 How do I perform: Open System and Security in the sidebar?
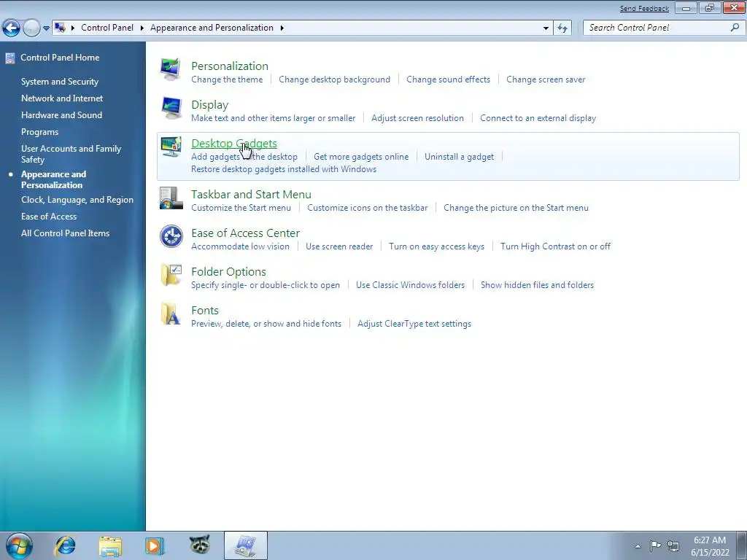click(60, 82)
